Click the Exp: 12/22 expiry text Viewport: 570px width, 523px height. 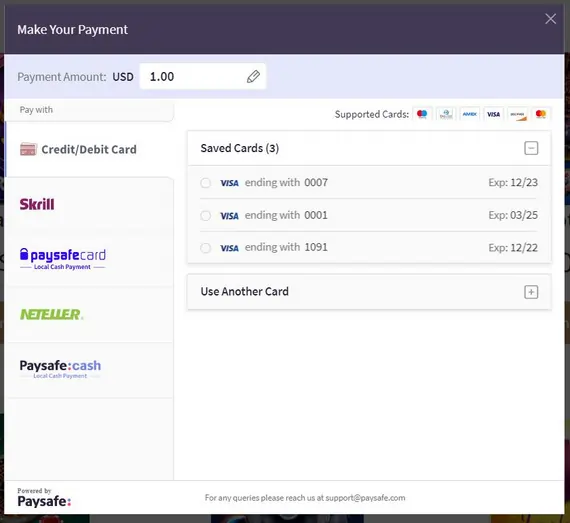(513, 248)
